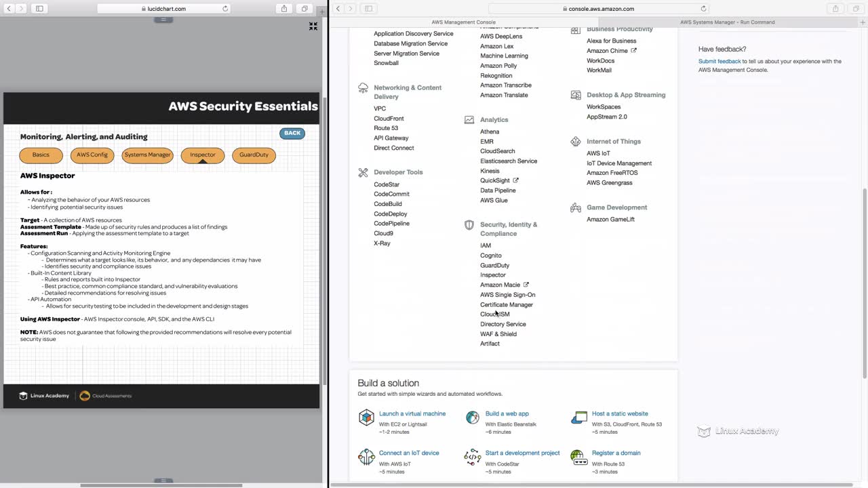868x488 pixels.
Task: Open the CloudFront service link
Action: click(389, 119)
